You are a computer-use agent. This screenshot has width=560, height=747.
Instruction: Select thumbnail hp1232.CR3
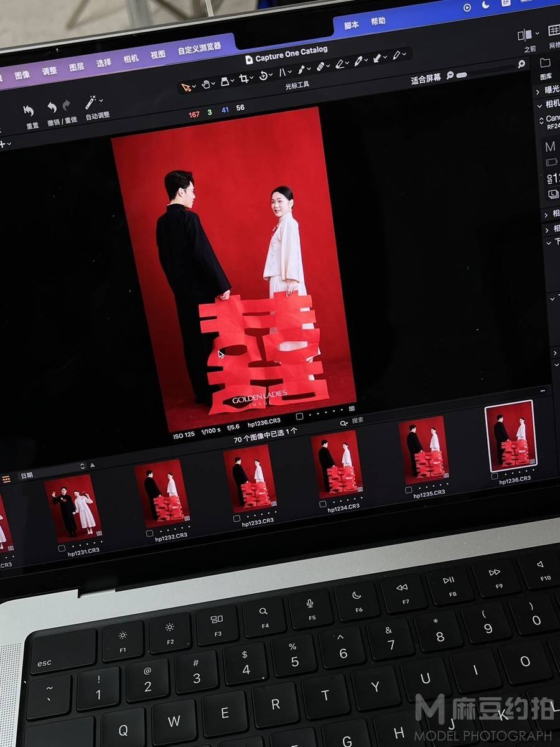click(162, 493)
